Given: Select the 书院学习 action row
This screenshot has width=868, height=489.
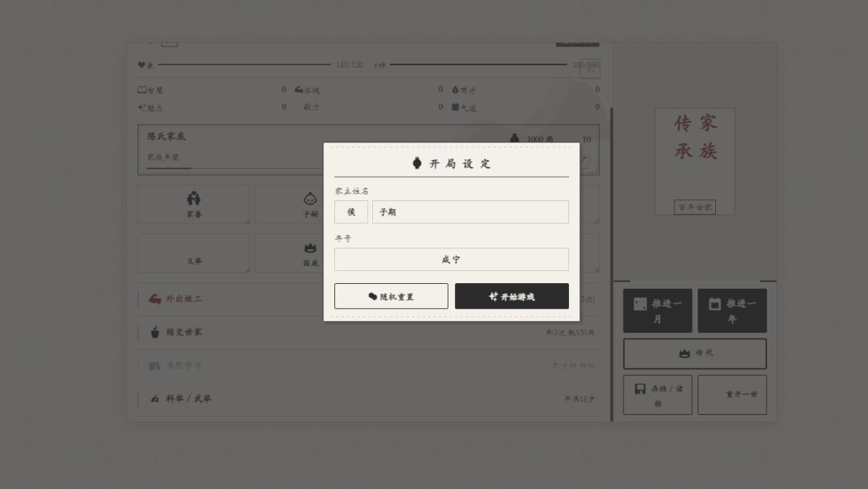Looking at the screenshot, I should [x=368, y=365].
